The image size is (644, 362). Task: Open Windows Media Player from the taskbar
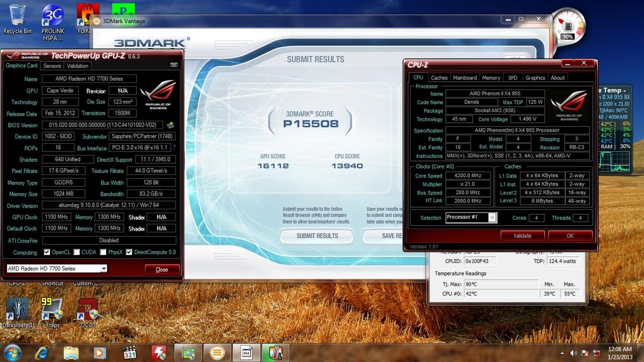(100, 352)
